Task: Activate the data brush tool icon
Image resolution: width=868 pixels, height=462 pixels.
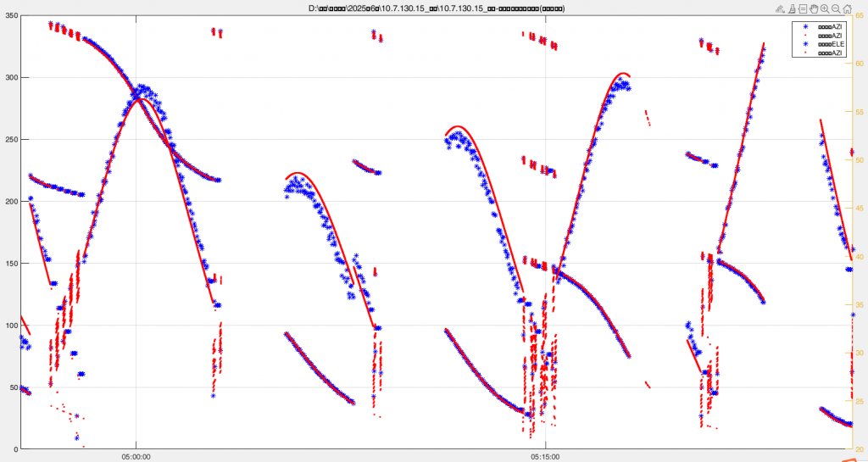Action: tap(792, 8)
